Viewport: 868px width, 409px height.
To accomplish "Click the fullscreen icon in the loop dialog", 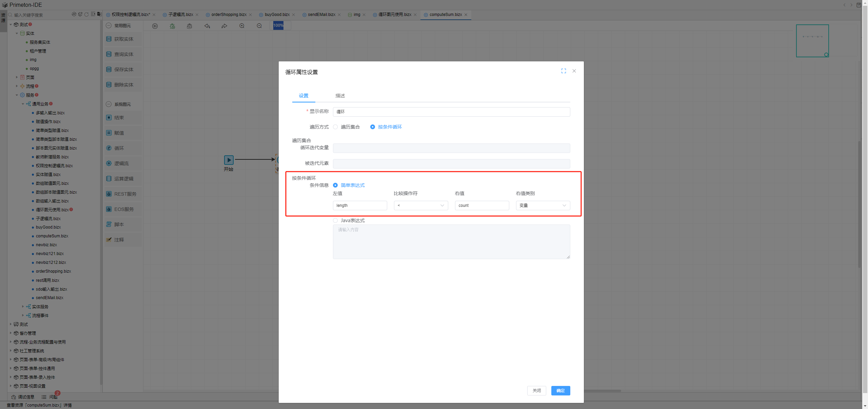I will click(564, 71).
